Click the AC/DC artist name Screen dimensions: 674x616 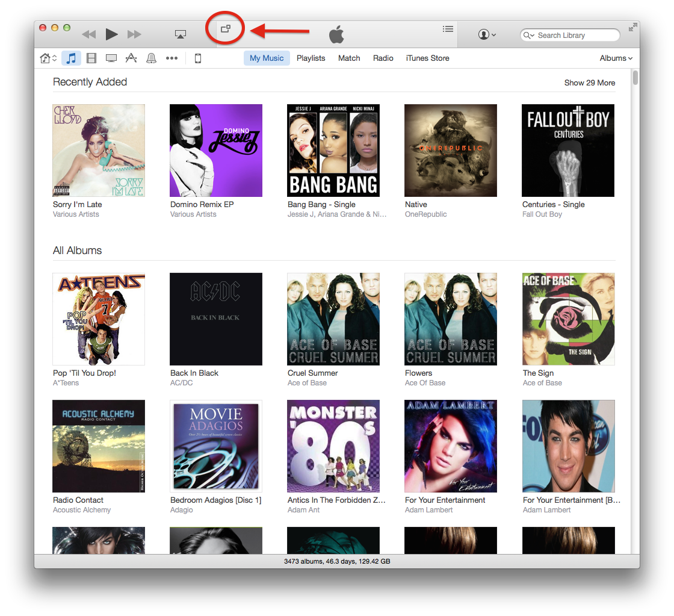pos(181,383)
